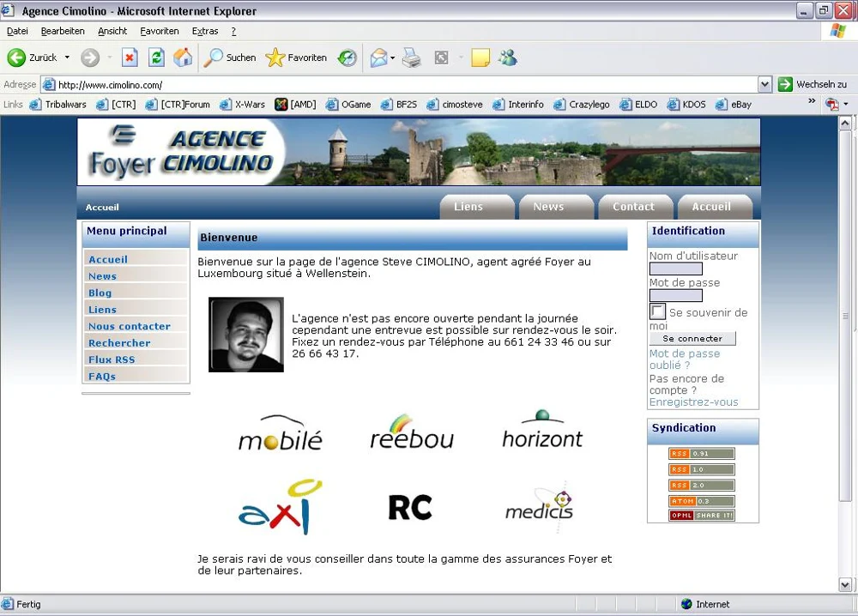The image size is (858, 616).
Task: Click the 'Wechseln zu' go button
Action: pos(813,84)
